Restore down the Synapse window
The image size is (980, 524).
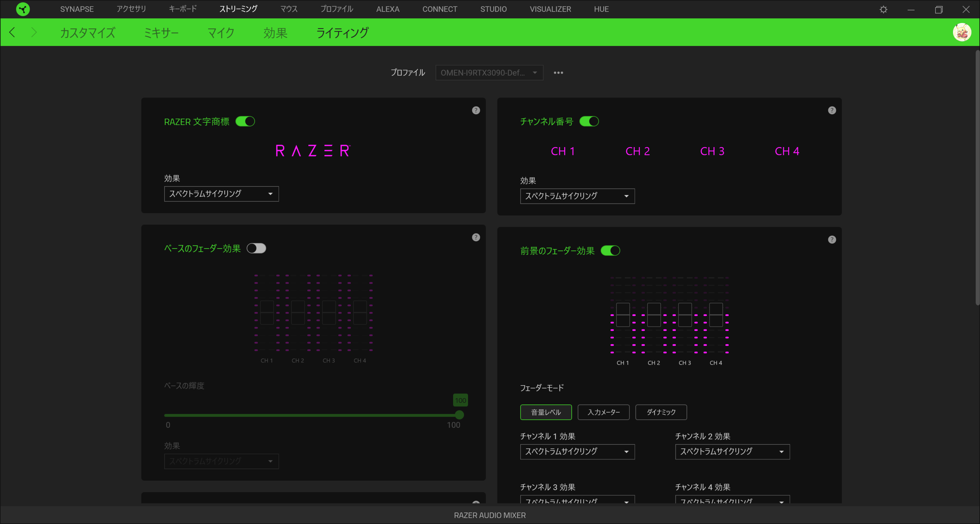pyautogui.click(x=939, y=9)
